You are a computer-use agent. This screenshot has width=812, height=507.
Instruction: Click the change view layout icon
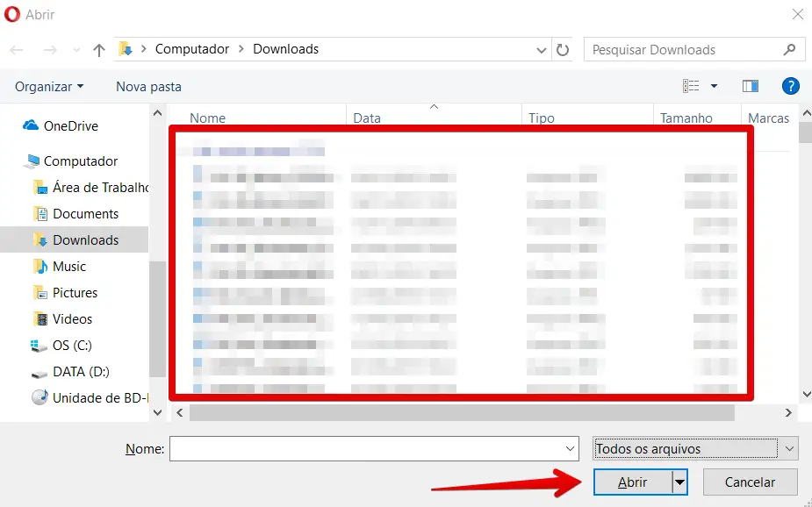(x=692, y=86)
